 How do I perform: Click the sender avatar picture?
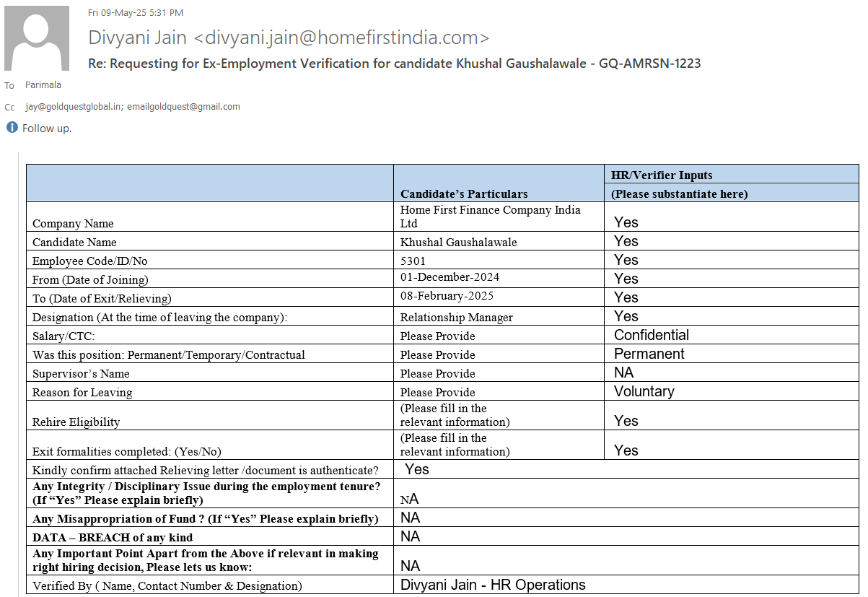[37, 38]
